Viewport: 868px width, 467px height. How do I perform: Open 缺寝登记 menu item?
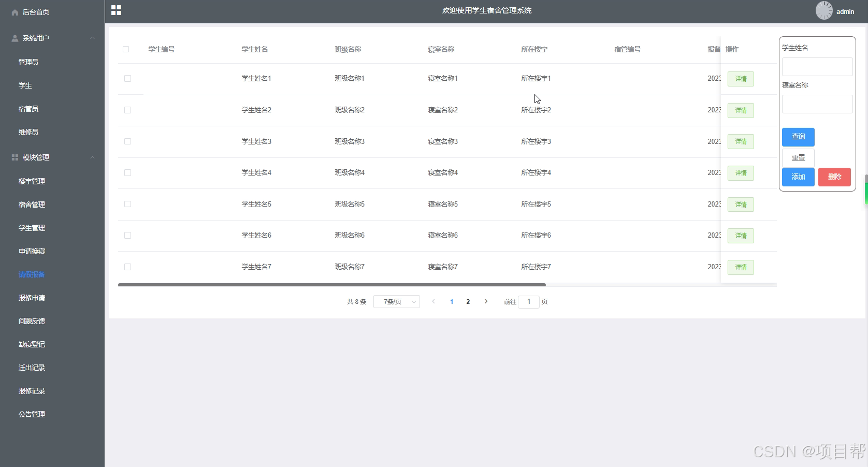[32, 344]
